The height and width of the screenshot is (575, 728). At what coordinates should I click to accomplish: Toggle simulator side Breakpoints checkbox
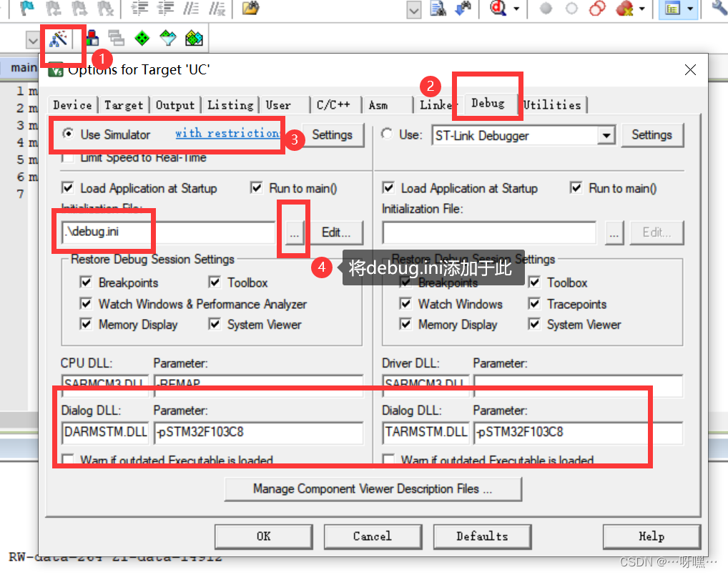tap(86, 282)
